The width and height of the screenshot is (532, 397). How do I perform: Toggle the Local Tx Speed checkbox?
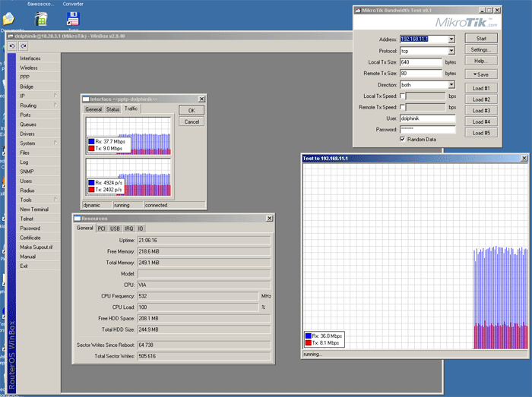pos(402,96)
